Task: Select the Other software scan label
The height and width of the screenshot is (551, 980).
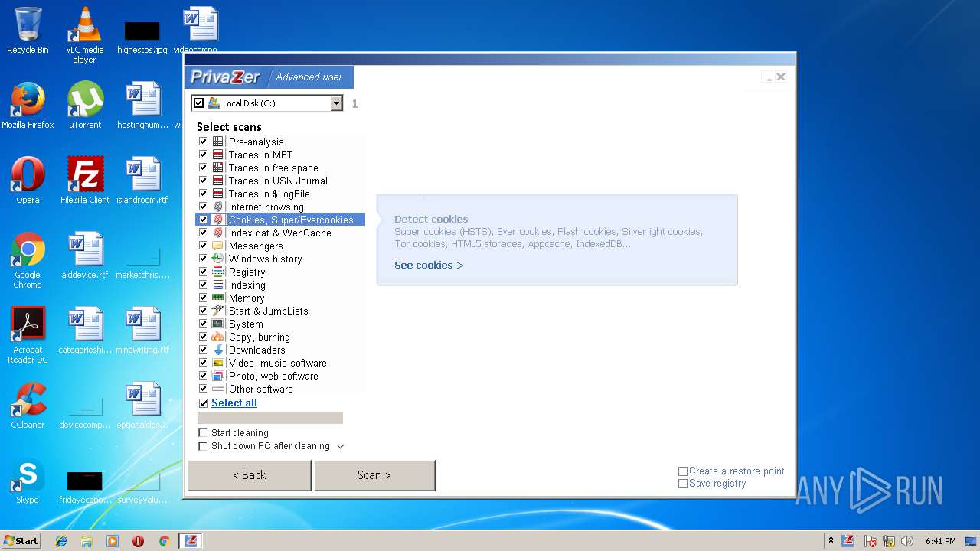Action: (261, 389)
